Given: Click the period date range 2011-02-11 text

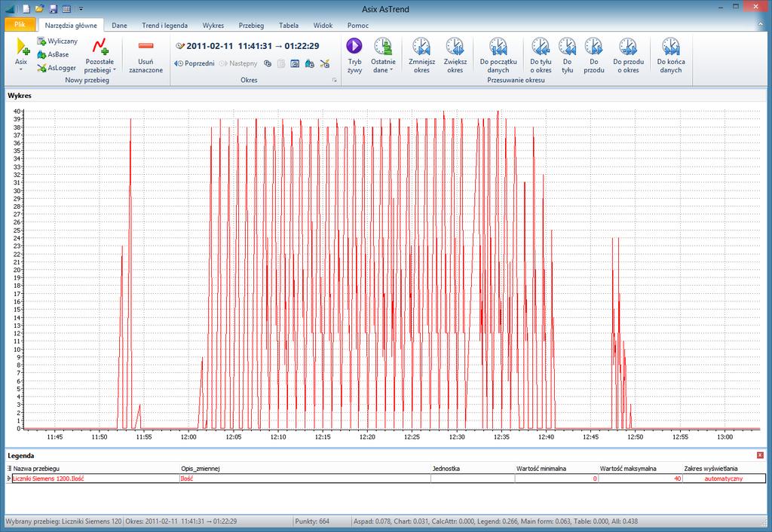Looking at the screenshot, I should tap(253, 46).
